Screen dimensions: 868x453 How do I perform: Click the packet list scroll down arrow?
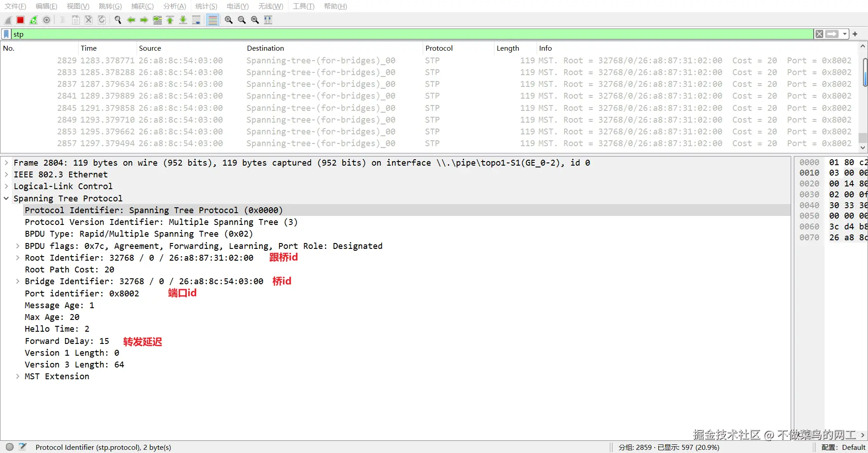click(x=863, y=148)
